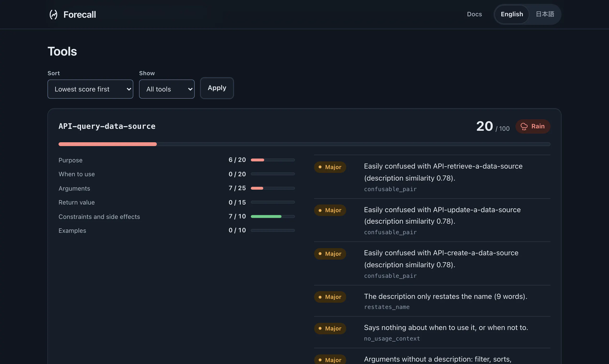
Task: Click the Examples score bar
Action: (x=273, y=231)
